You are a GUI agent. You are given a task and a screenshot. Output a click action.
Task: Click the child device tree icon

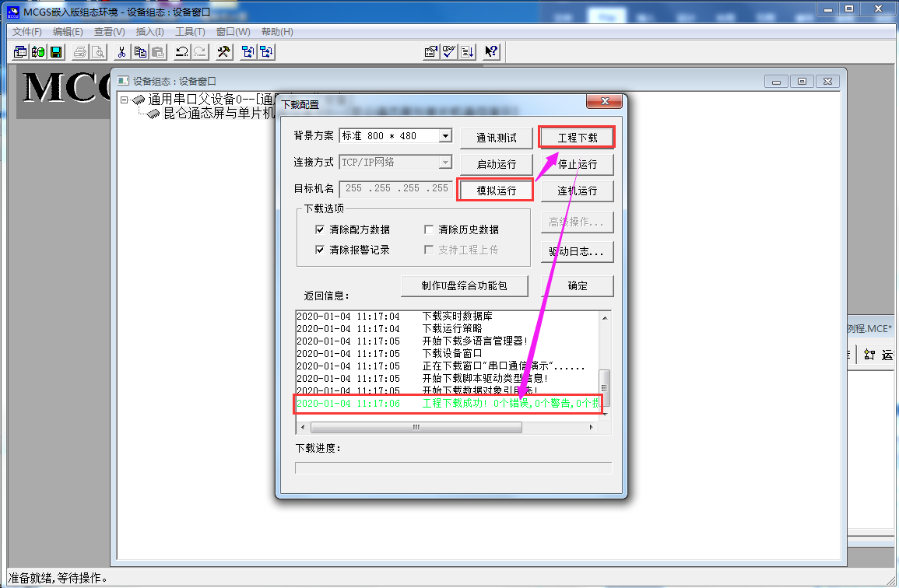153,114
